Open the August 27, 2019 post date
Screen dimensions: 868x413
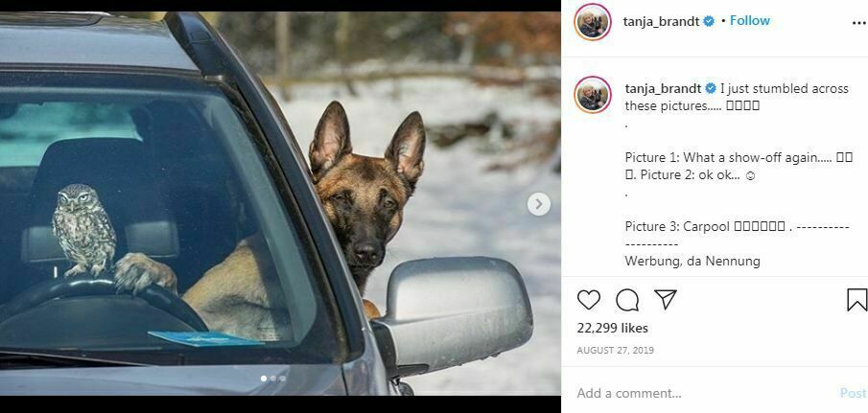click(614, 351)
